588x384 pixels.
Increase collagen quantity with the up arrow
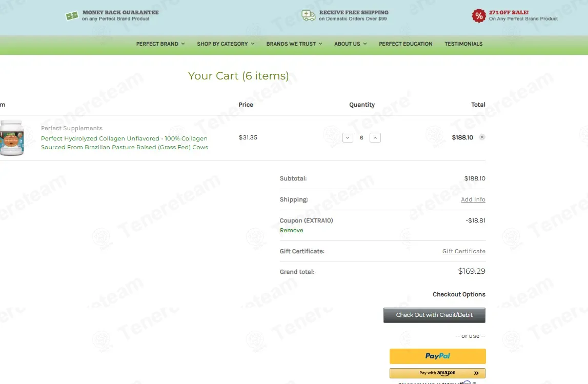pos(375,138)
